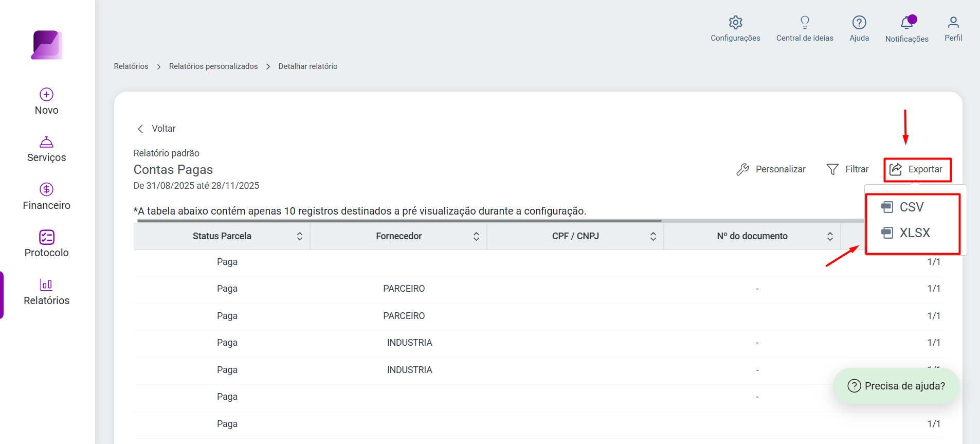Click the back chevron beside Voltar
This screenshot has height=444, width=980.
pyautogui.click(x=140, y=129)
